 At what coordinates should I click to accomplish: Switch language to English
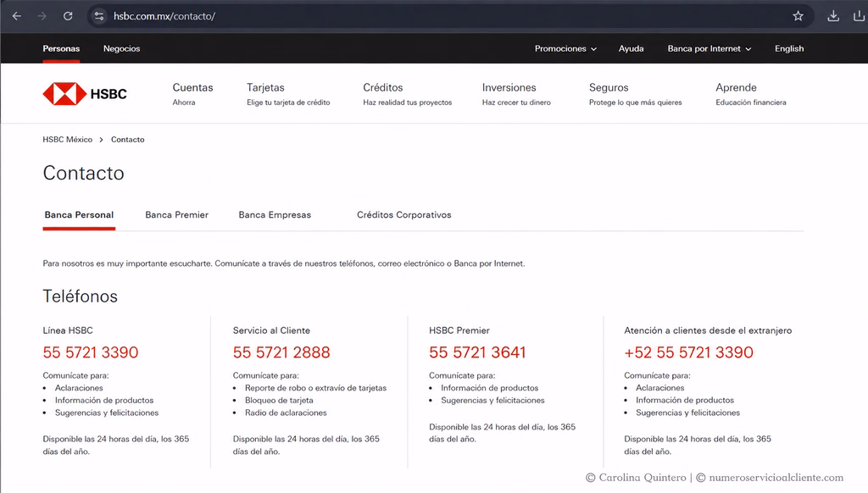pyautogui.click(x=789, y=48)
